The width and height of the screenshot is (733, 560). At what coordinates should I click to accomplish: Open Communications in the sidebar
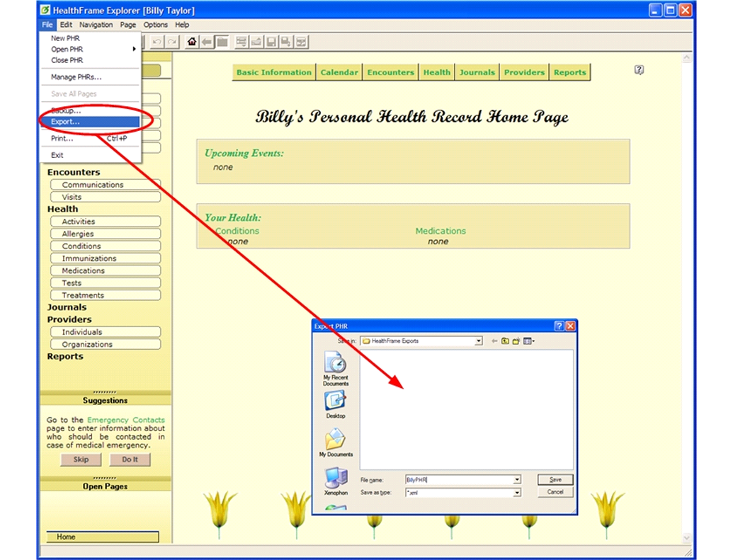[106, 185]
